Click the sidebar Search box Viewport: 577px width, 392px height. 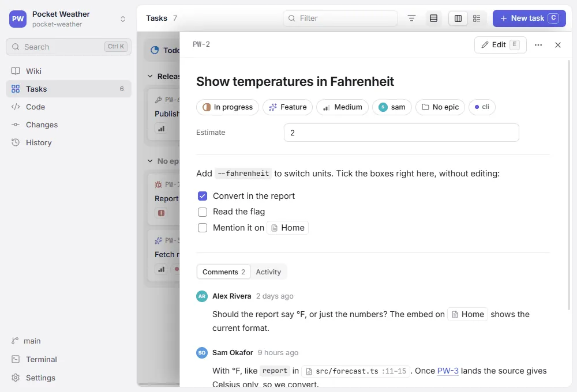pos(69,47)
